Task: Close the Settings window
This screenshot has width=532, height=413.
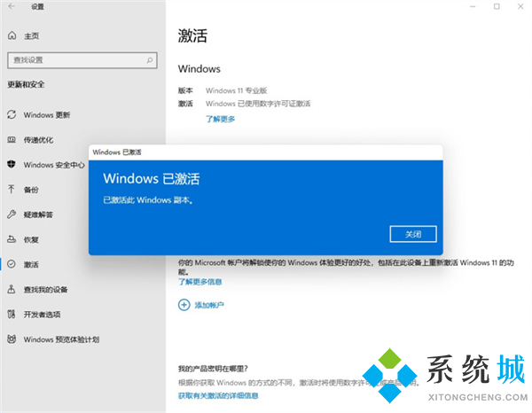Action: point(520,6)
